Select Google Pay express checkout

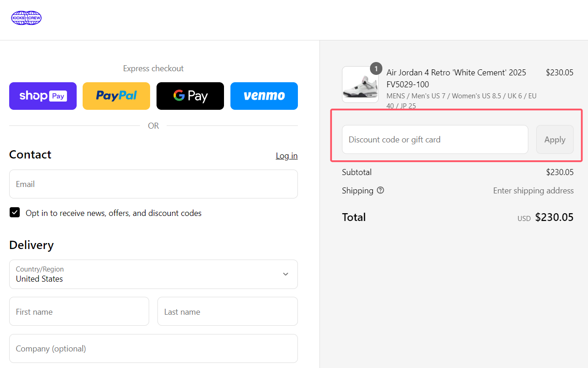(190, 96)
